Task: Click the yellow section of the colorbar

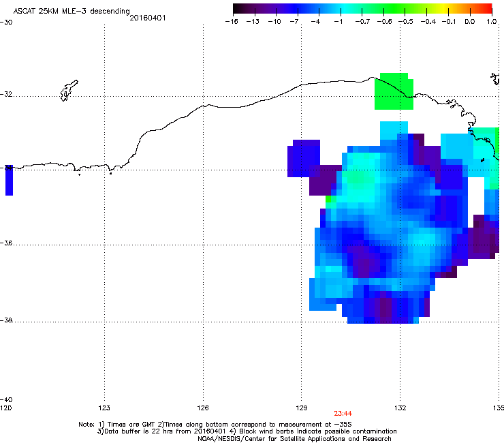Action: point(445,9)
